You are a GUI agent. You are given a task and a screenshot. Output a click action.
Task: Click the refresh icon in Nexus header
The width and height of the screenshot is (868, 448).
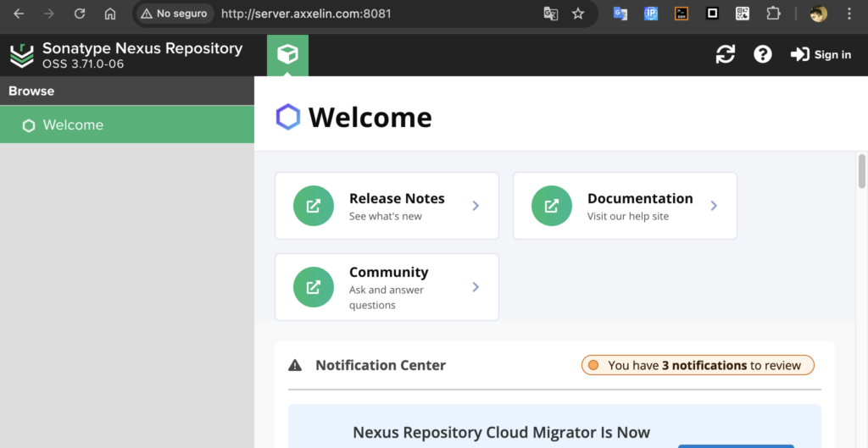(726, 55)
